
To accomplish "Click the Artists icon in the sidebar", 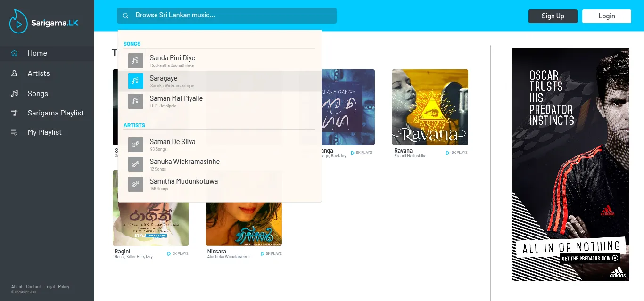I will click(x=15, y=73).
